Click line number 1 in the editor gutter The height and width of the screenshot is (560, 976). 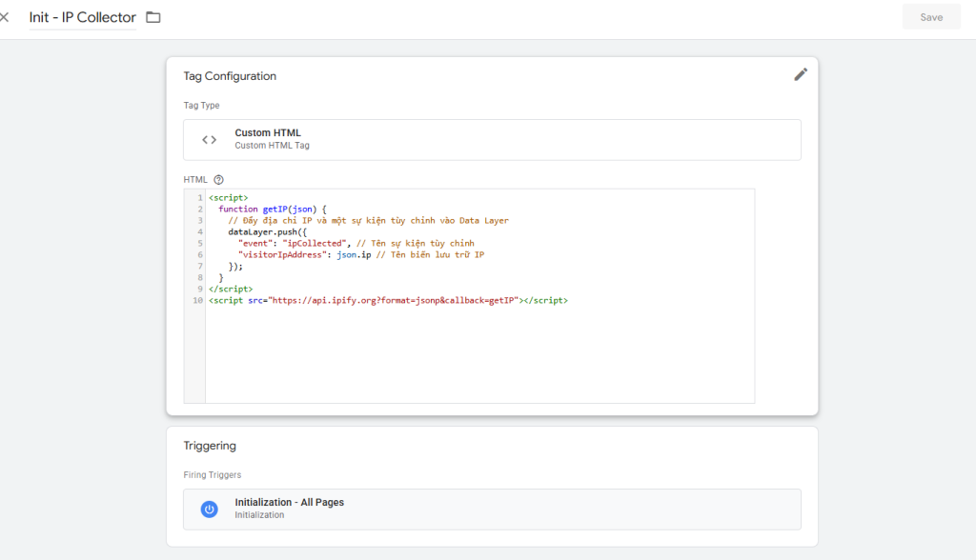199,197
